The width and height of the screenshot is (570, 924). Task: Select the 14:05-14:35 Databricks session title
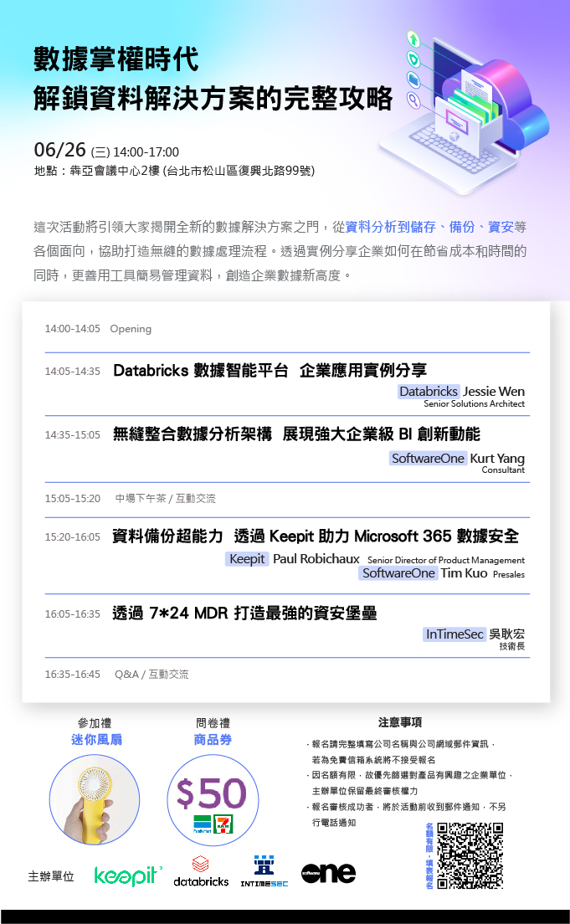(270, 370)
